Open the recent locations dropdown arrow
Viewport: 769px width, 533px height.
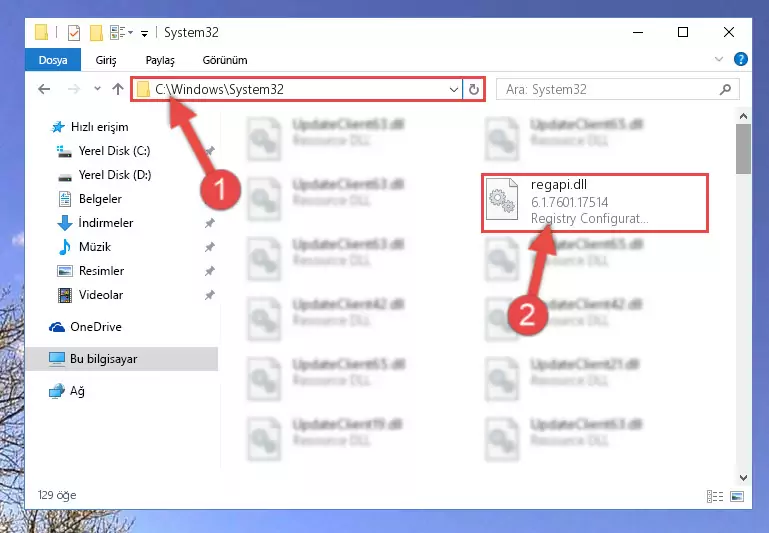click(x=97, y=89)
